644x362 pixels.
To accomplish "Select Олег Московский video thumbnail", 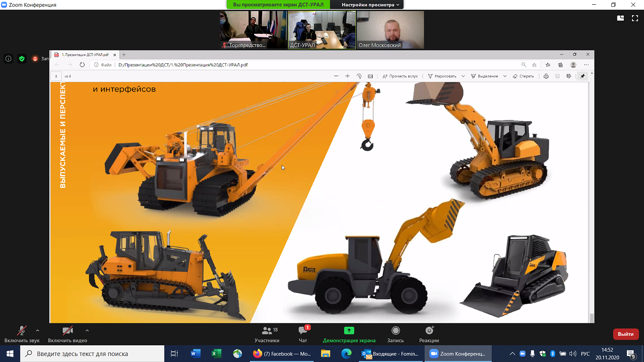I will (390, 30).
